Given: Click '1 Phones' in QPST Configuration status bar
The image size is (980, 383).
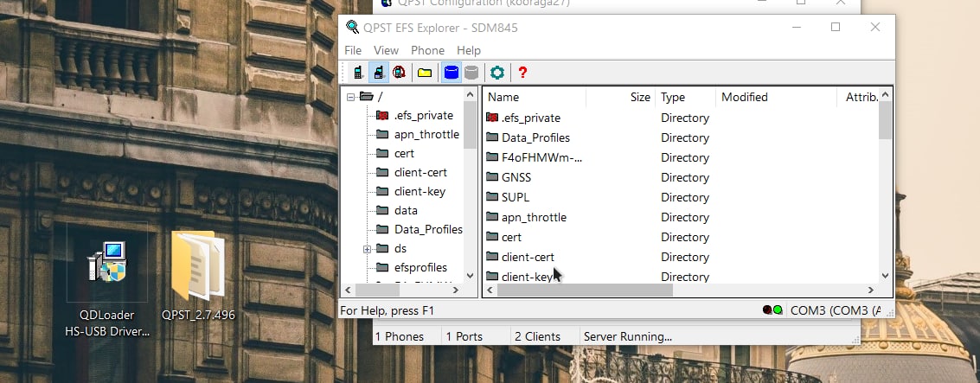Looking at the screenshot, I should [400, 336].
